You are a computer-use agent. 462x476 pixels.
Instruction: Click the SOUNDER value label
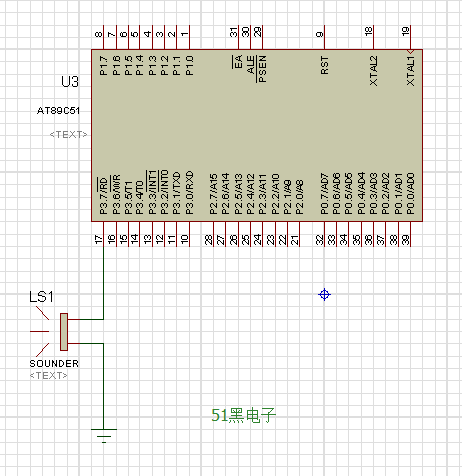pyautogui.click(x=54, y=363)
